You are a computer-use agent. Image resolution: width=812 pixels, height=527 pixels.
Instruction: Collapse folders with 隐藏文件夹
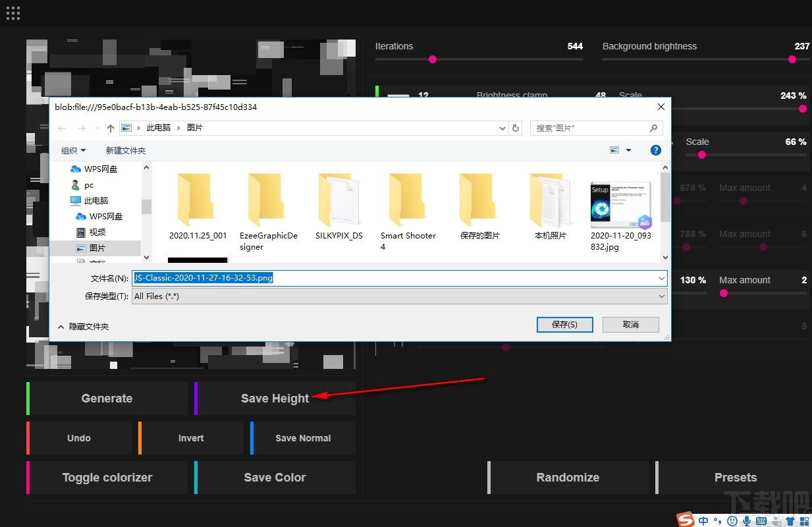[83, 327]
